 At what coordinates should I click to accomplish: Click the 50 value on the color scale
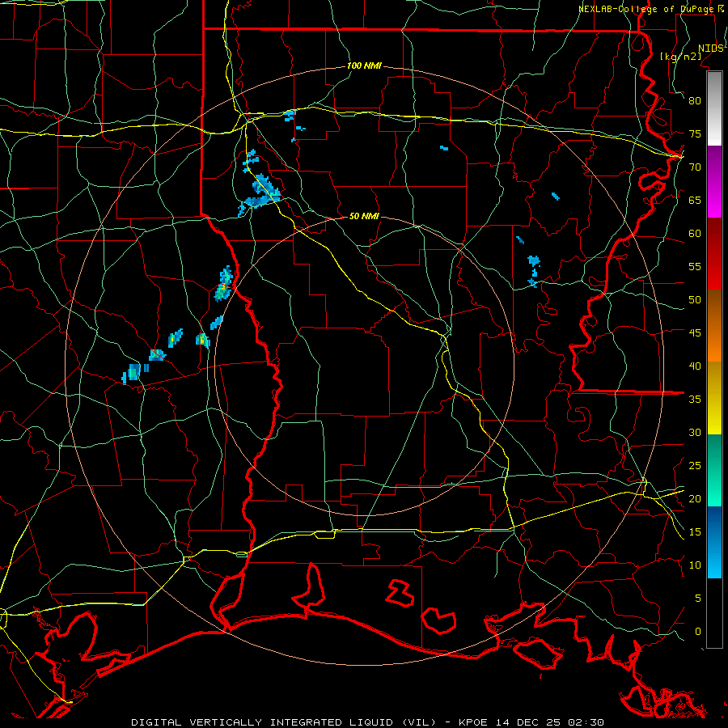[x=695, y=300]
